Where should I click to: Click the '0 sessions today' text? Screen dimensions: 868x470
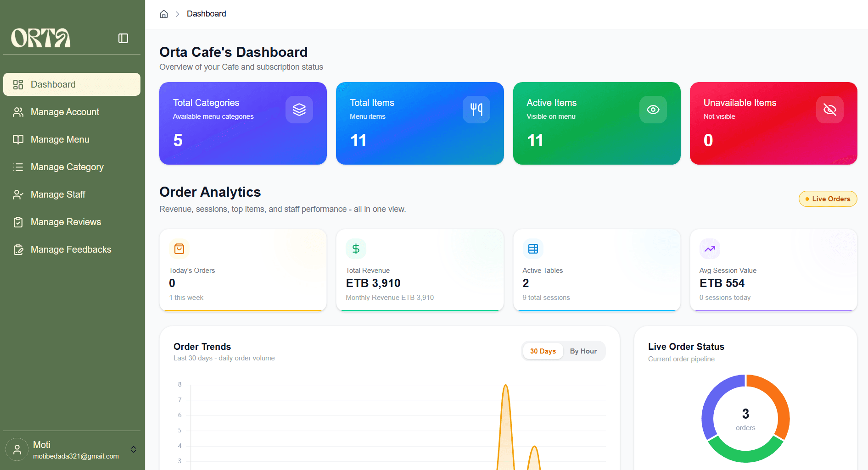[725, 298]
